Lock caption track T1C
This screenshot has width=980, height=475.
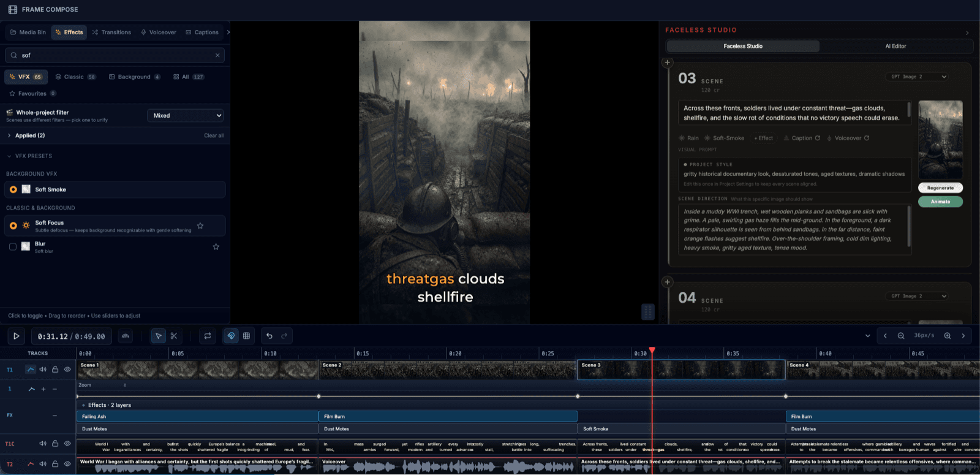coord(55,444)
